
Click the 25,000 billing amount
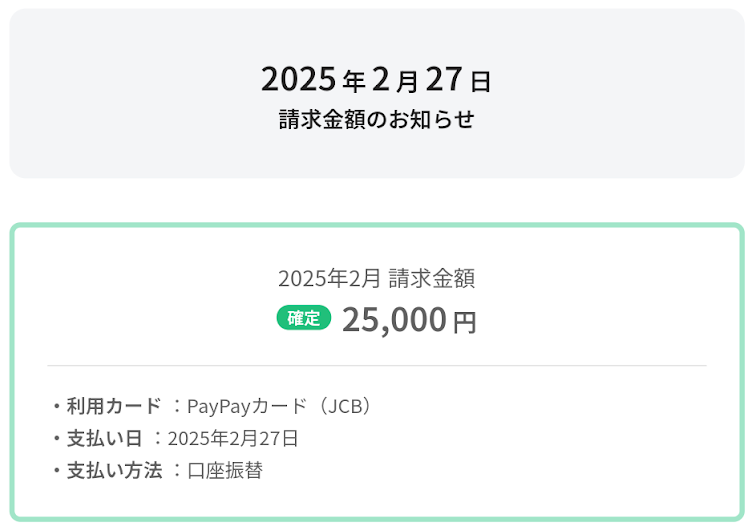(x=394, y=320)
